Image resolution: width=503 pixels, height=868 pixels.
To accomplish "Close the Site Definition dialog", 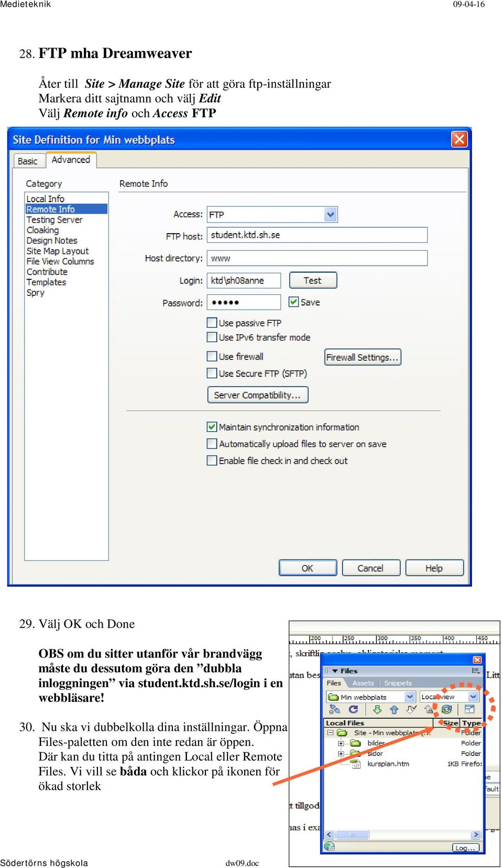I will tap(459, 139).
